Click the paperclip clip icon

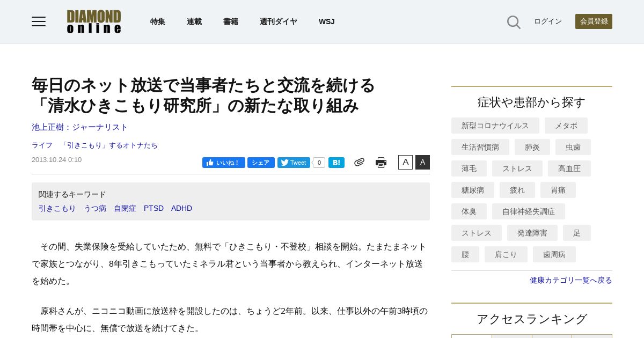359,162
